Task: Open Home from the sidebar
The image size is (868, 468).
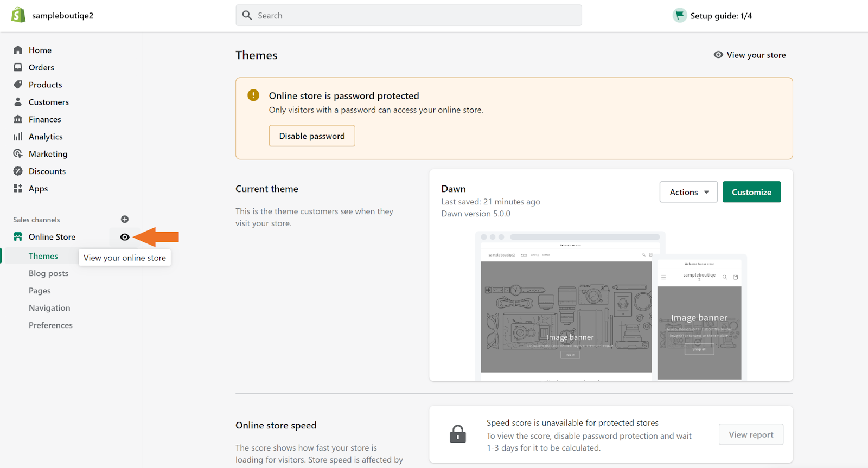Action: coord(40,50)
